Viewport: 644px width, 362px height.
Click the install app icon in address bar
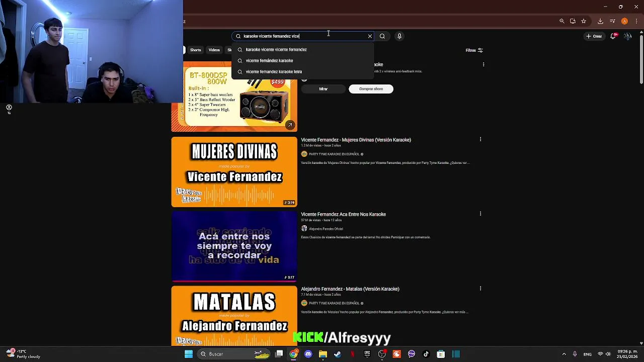coord(573,21)
